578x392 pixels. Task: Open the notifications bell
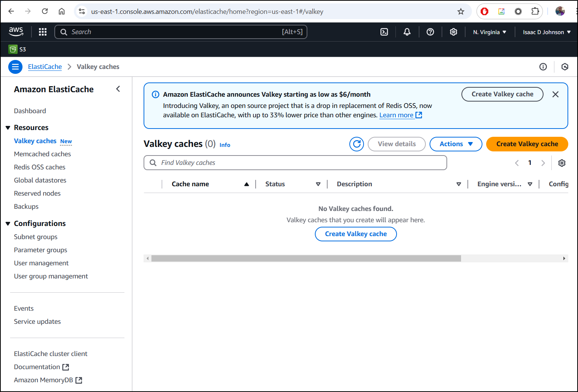[x=407, y=32]
